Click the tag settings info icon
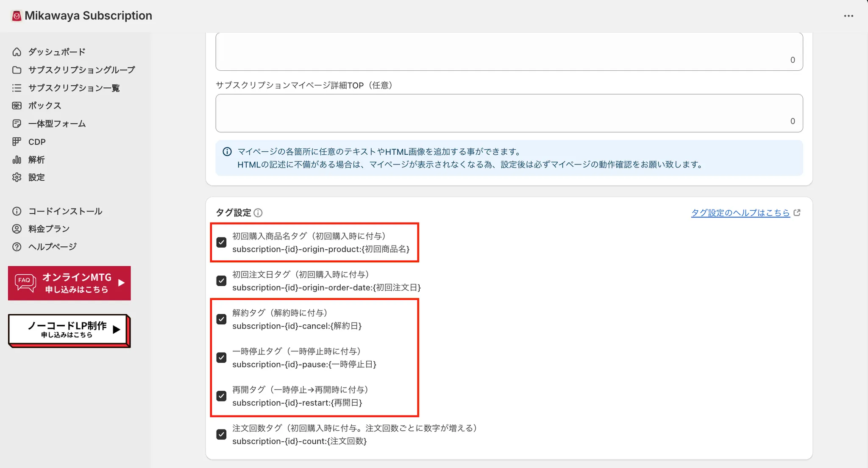 (x=258, y=213)
